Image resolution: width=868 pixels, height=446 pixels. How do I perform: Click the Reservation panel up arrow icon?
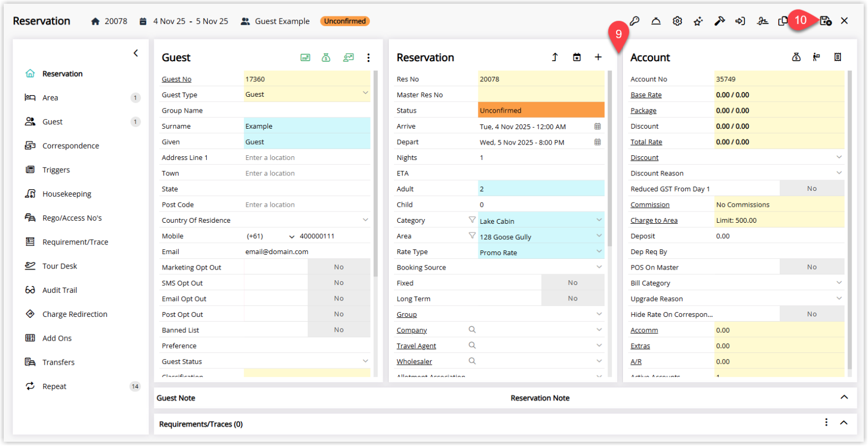(555, 57)
